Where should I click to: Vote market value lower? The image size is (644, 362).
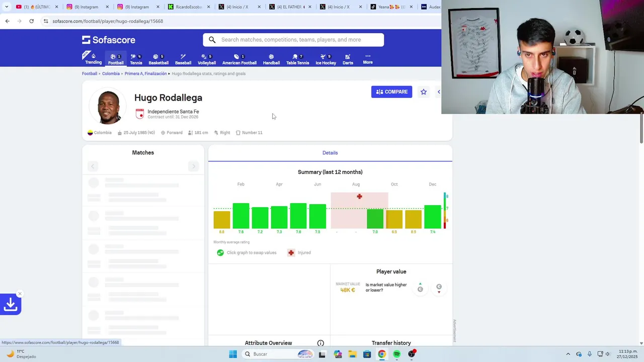point(439,287)
